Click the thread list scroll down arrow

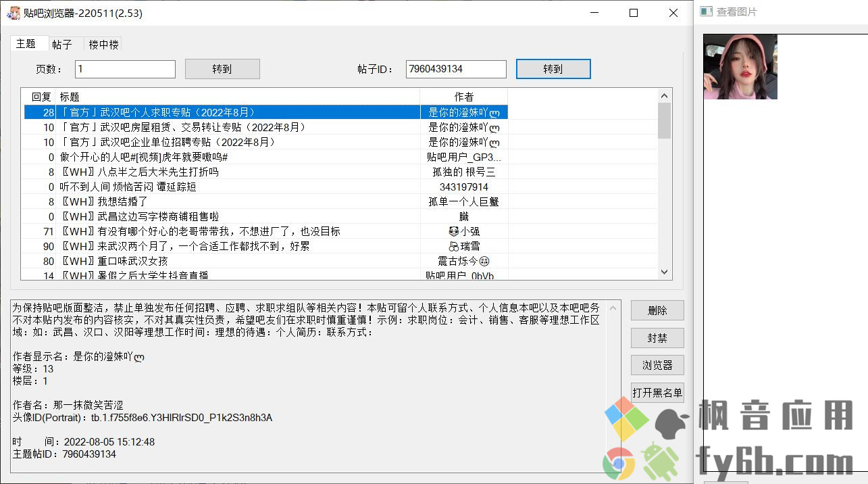point(664,272)
